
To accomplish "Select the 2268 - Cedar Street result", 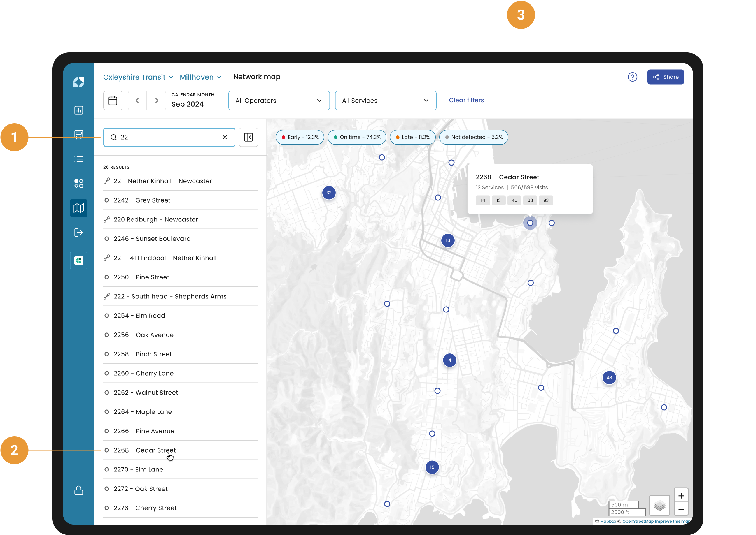I will pos(144,450).
